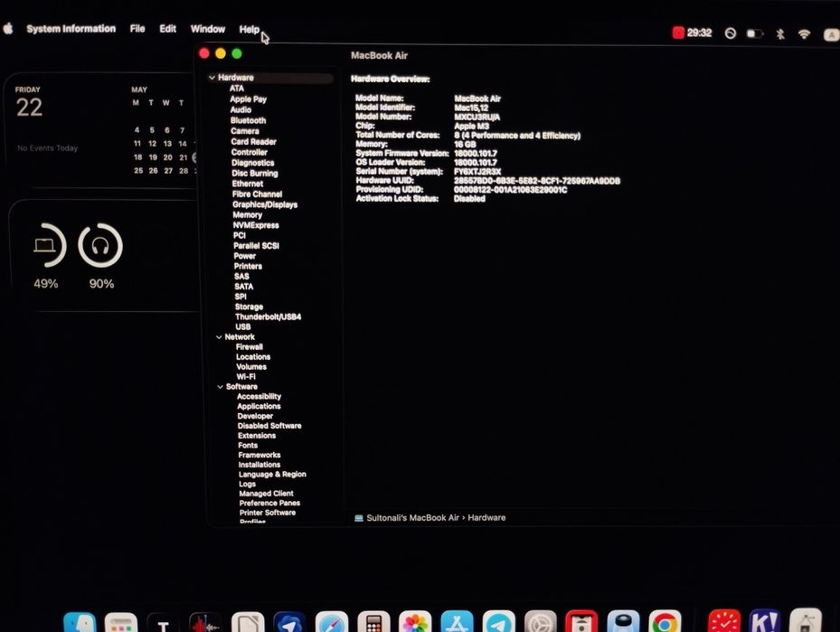Click the Bluetooth icon in menu bar
840x632 pixels.
(x=780, y=34)
